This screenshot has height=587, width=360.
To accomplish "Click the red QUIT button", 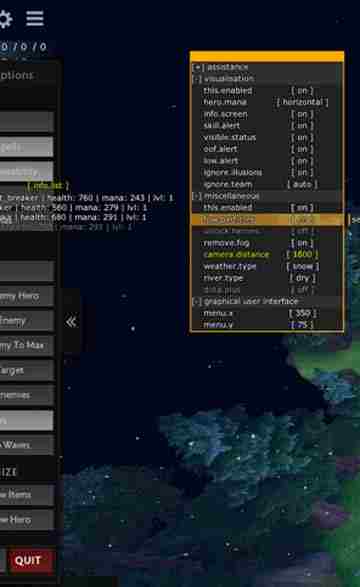I will click(27, 560).
